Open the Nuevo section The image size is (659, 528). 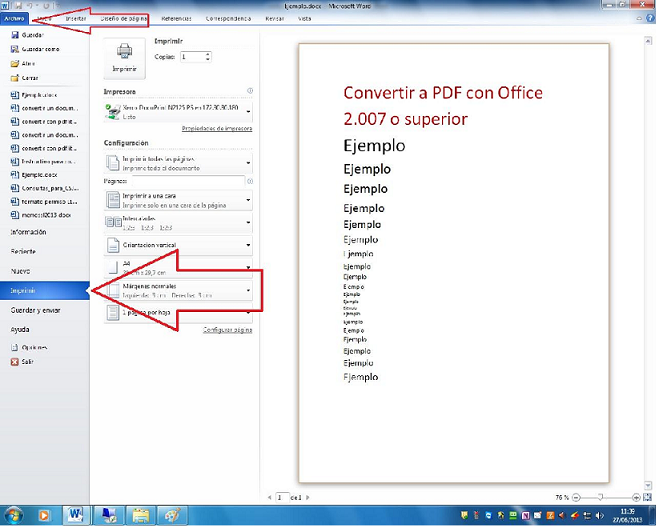[x=20, y=272]
